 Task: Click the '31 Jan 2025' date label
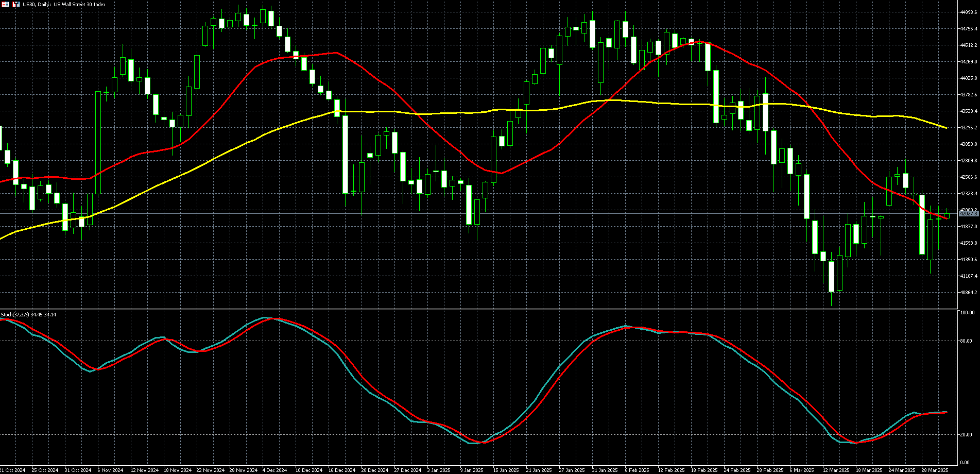[x=605, y=470]
